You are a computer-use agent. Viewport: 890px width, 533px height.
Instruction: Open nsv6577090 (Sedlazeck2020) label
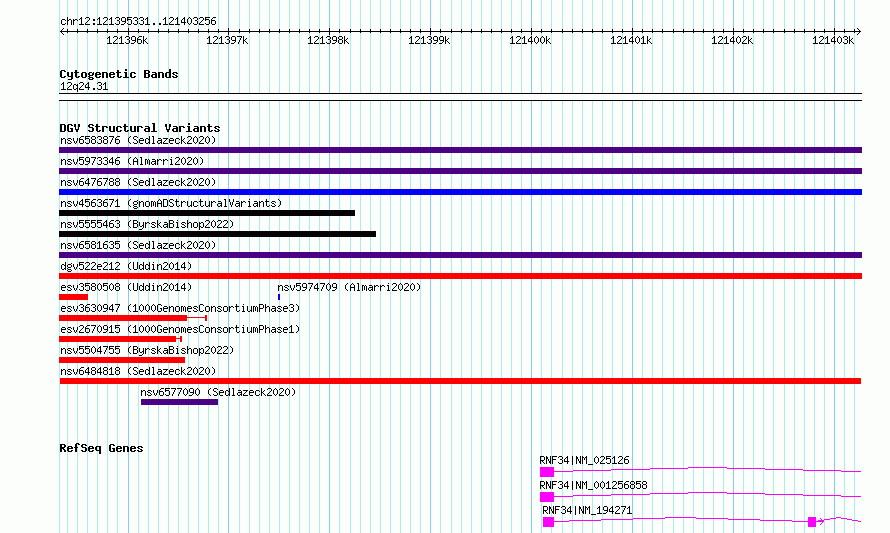218,392
